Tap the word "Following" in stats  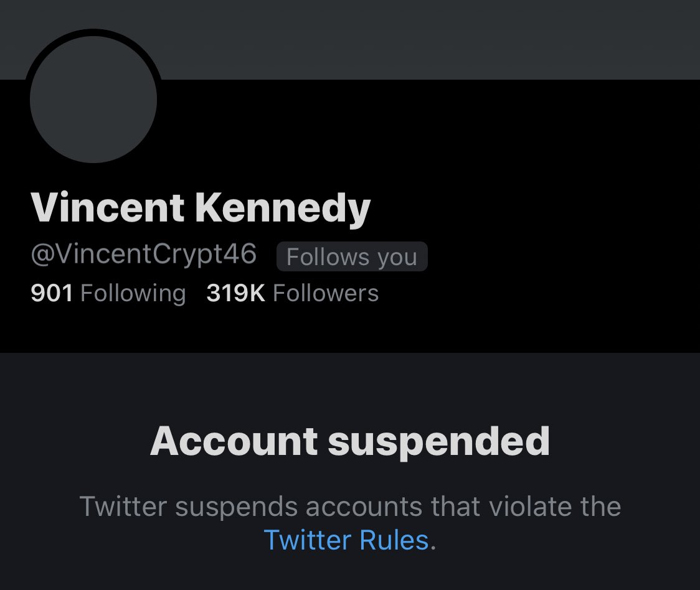click(133, 293)
